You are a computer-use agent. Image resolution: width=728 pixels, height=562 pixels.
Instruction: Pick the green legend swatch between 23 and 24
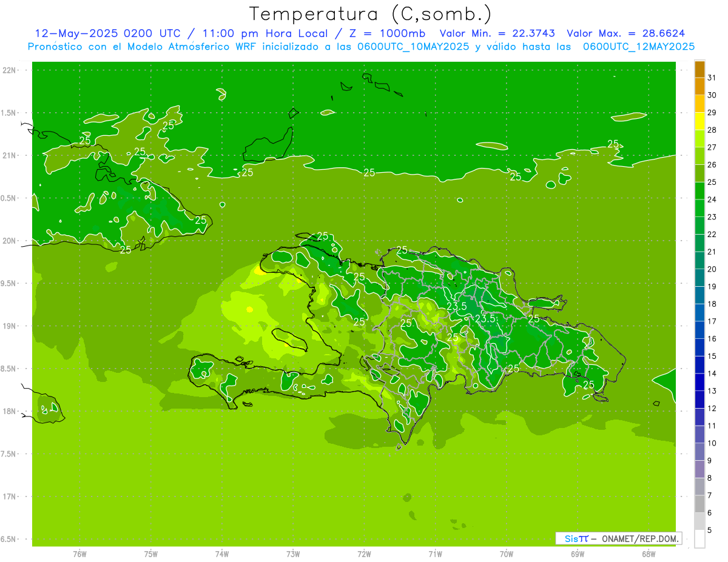pyautogui.click(x=699, y=209)
